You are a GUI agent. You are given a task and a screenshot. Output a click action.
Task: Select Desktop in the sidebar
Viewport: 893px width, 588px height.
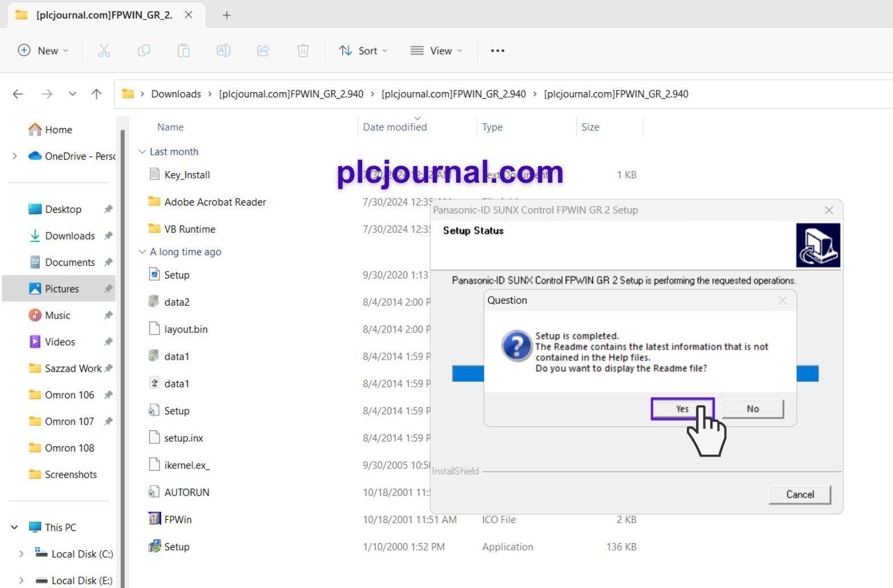tap(63, 209)
